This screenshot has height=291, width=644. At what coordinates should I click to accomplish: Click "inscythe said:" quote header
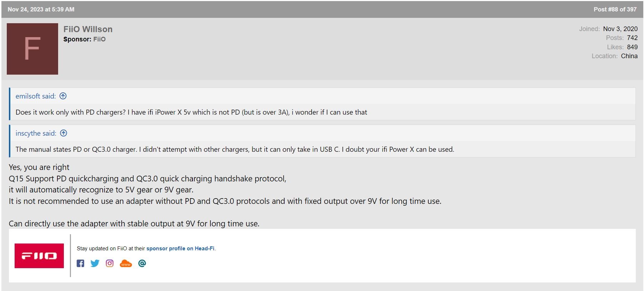coord(36,133)
